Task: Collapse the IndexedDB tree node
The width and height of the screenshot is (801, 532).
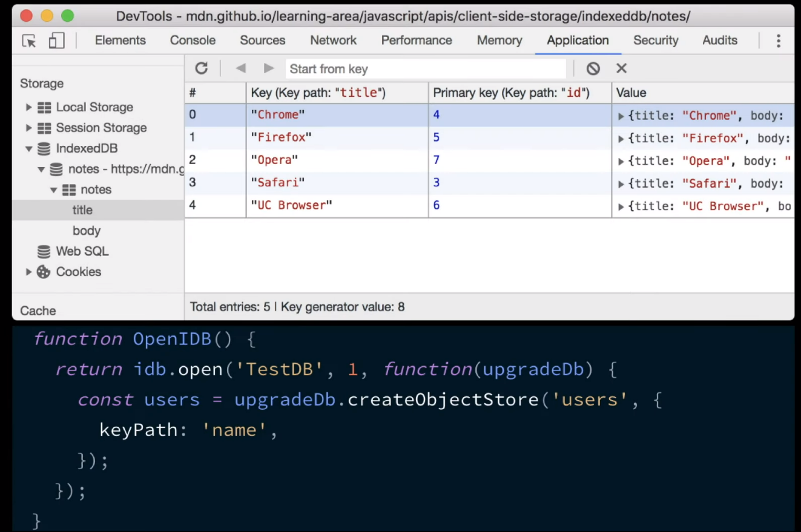Action: (28, 149)
